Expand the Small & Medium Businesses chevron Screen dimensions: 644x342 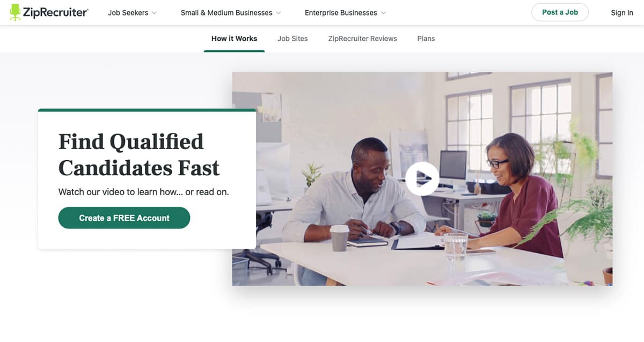point(278,13)
